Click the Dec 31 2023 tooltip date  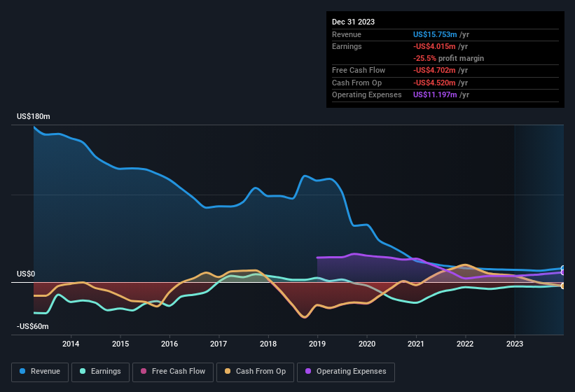[353, 22]
